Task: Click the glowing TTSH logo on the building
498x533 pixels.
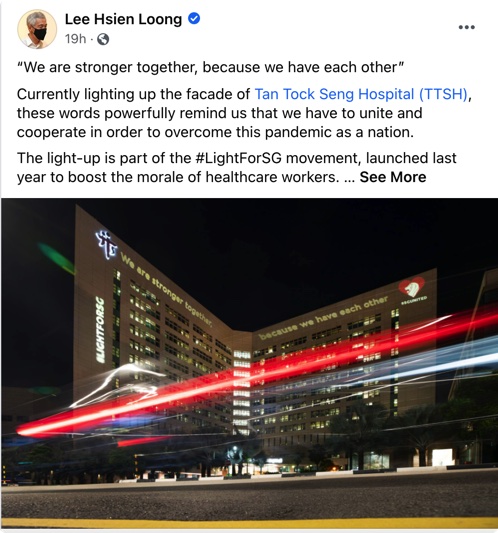Action: pyautogui.click(x=106, y=245)
